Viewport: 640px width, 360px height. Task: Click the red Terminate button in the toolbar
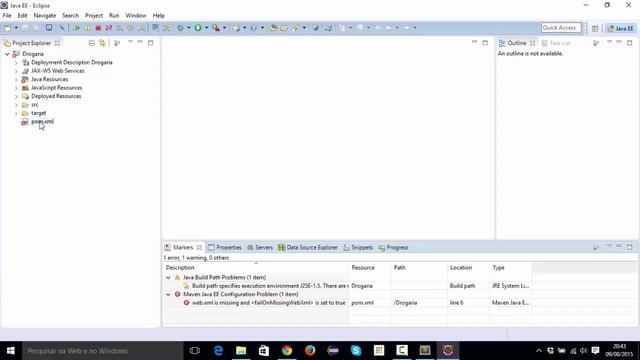point(98,28)
